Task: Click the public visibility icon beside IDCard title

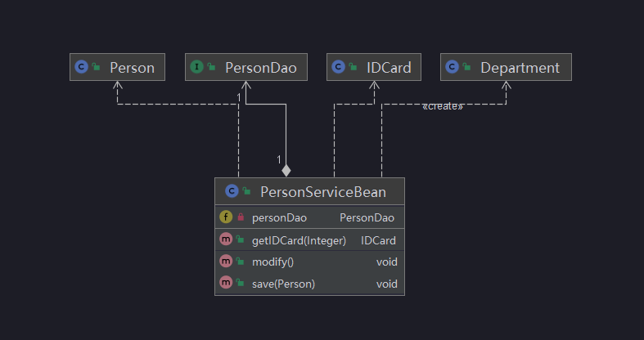Action: (353, 66)
